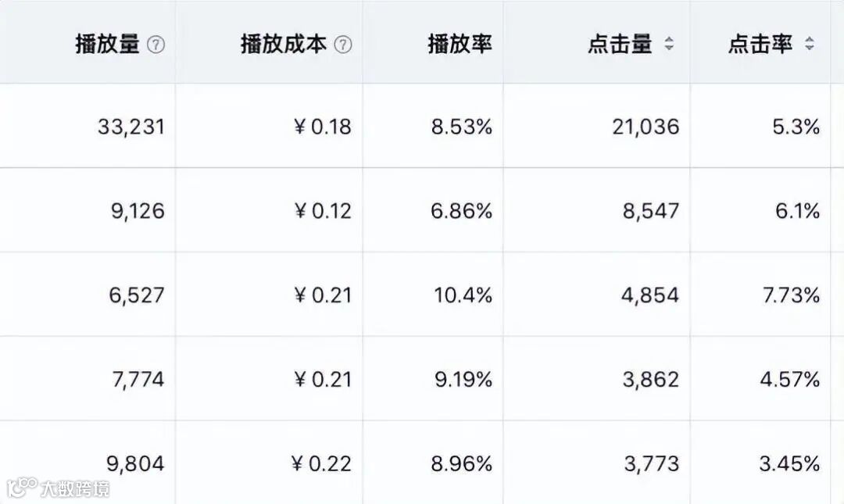Click the 点击率 column header text
This screenshot has height=504, width=844.
coord(760,45)
